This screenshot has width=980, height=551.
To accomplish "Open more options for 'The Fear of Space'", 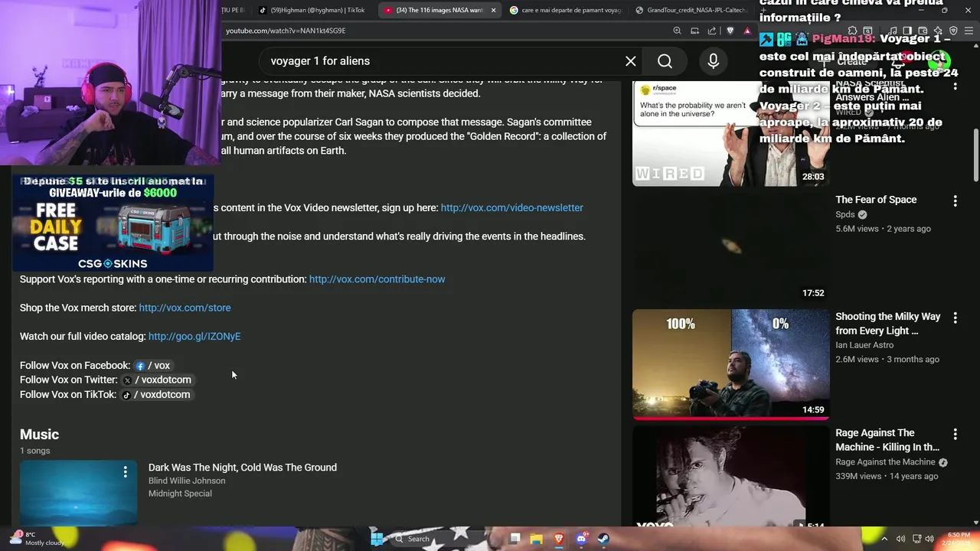I will (x=955, y=201).
